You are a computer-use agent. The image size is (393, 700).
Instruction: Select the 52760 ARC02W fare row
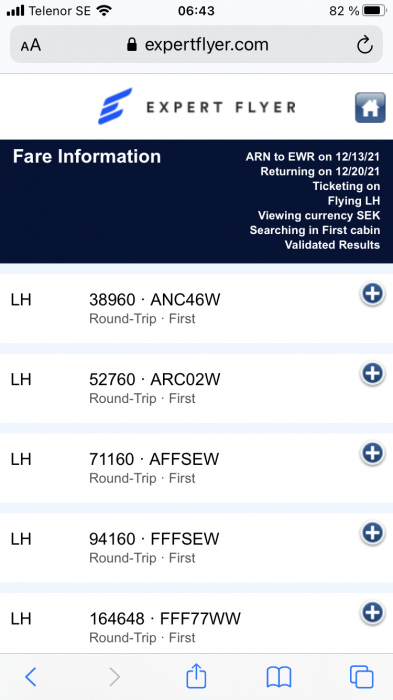coord(196,388)
